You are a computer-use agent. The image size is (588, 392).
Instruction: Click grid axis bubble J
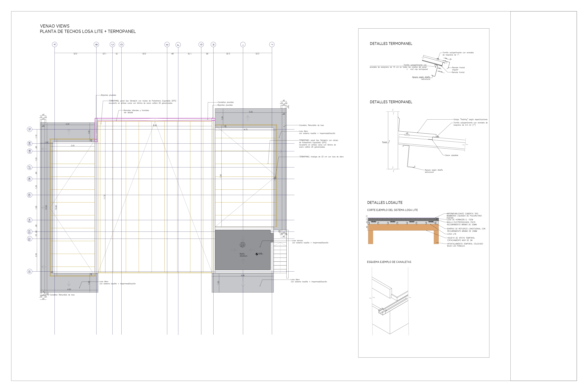click(272, 45)
